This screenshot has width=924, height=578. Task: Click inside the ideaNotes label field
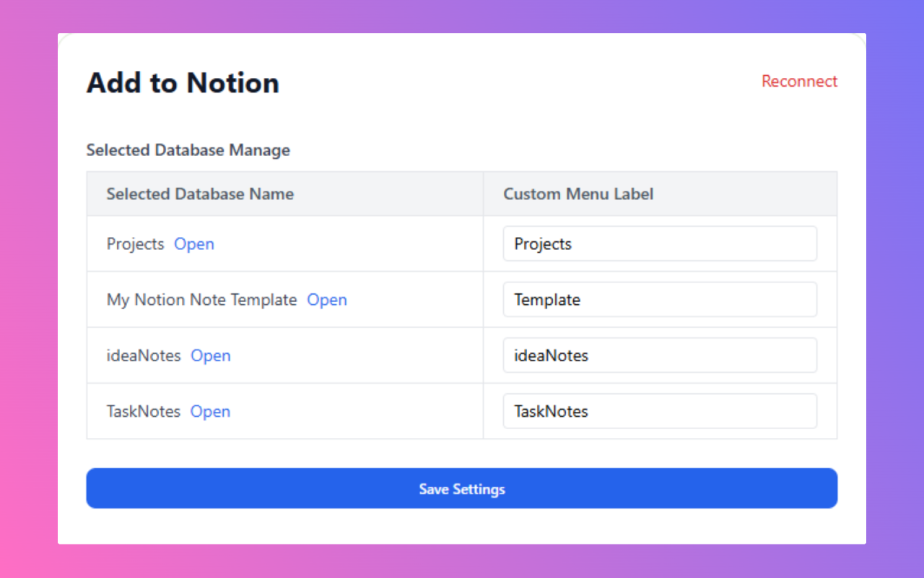pyautogui.click(x=659, y=355)
